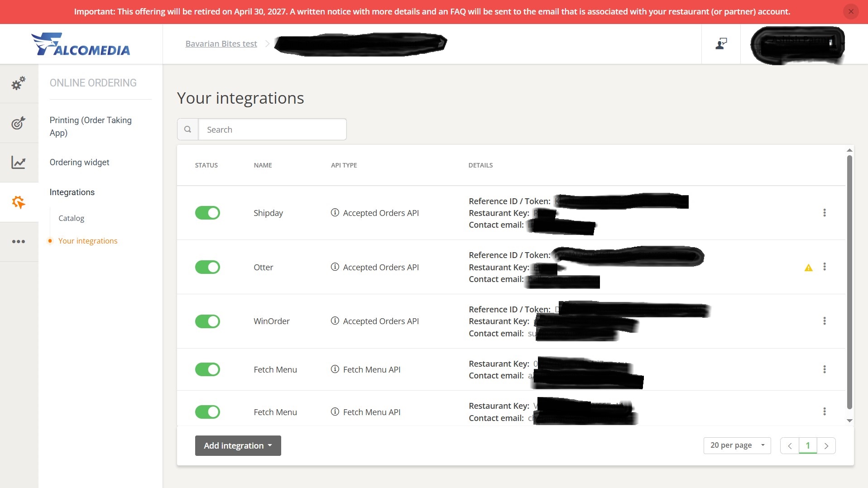Select page 1 in pagination
The image size is (868, 488).
(808, 446)
